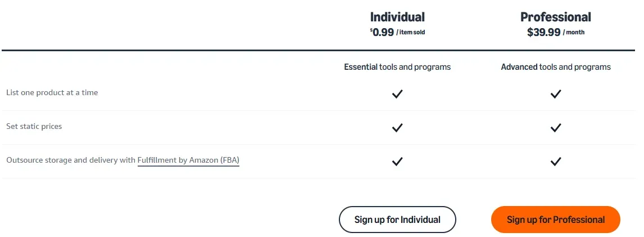
Task: Click the $0.99 Individual price
Action: tap(383, 32)
